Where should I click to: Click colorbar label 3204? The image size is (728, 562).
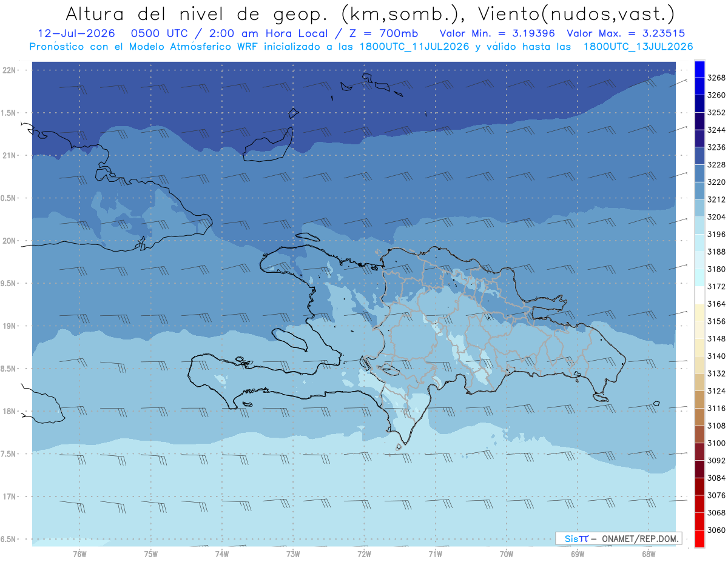click(716, 217)
